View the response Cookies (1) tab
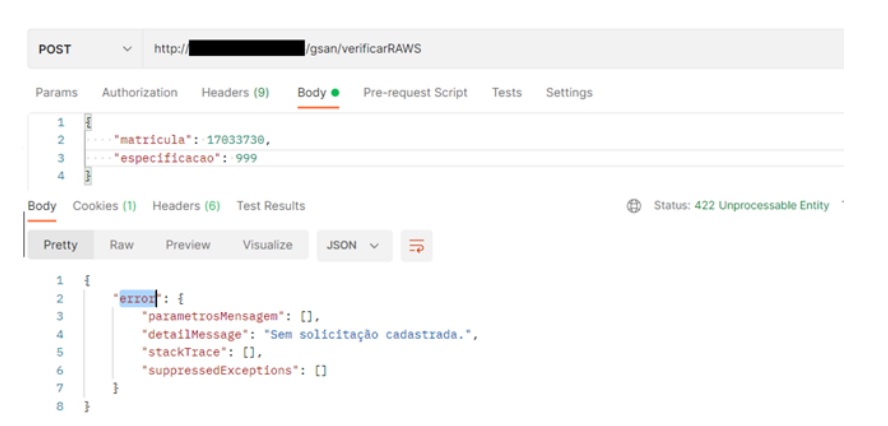 point(104,206)
